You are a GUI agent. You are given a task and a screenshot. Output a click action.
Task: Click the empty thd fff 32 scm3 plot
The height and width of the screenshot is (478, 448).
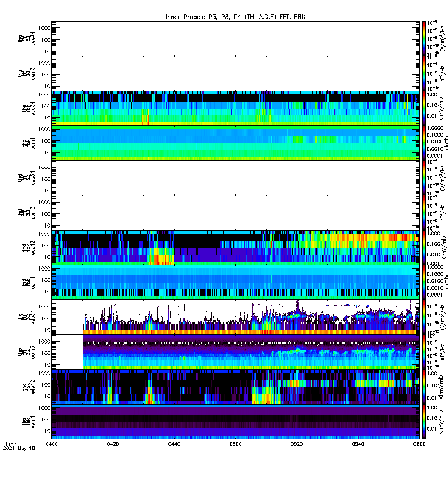(235, 213)
